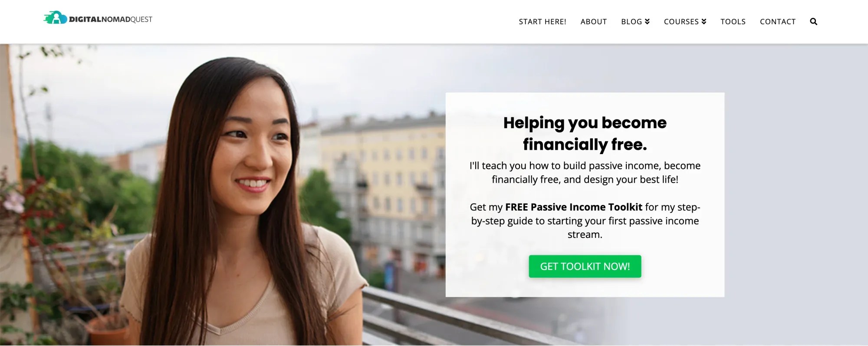
Task: Open the Blog menu item
Action: point(631,22)
